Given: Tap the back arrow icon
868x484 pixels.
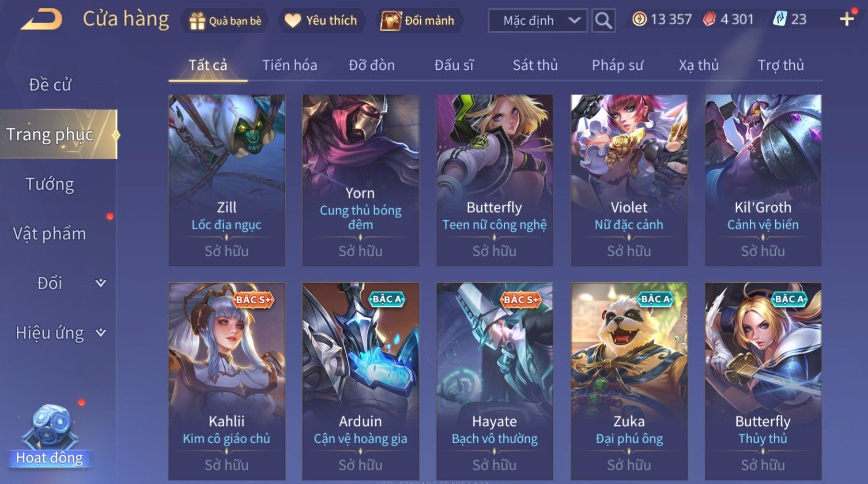Looking at the screenshot, I should (x=41, y=20).
